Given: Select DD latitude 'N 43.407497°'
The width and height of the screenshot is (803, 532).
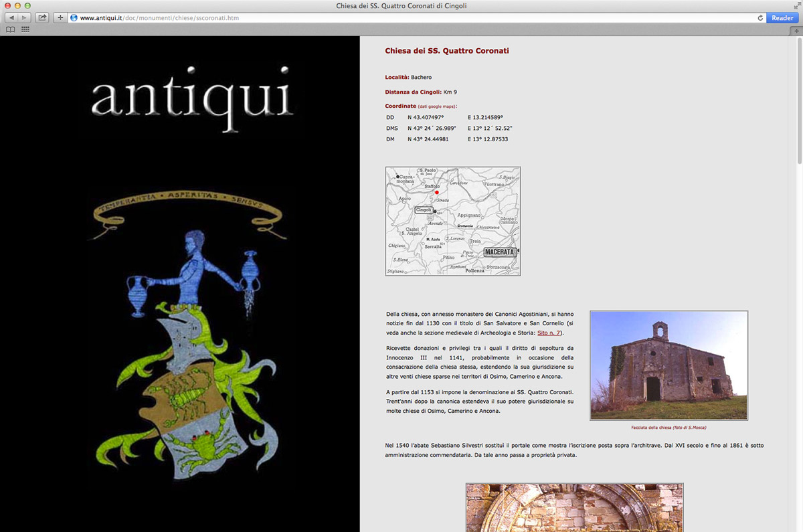Looking at the screenshot, I should coord(426,117).
